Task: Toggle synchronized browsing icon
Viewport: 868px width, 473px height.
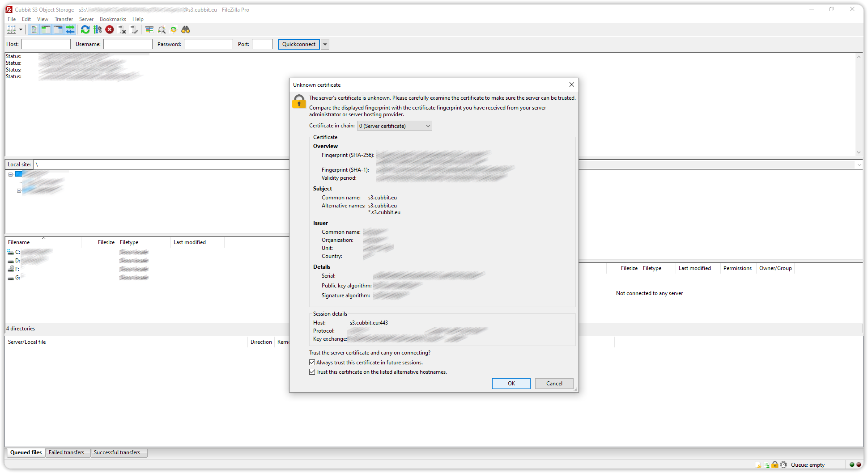Action: click(174, 30)
